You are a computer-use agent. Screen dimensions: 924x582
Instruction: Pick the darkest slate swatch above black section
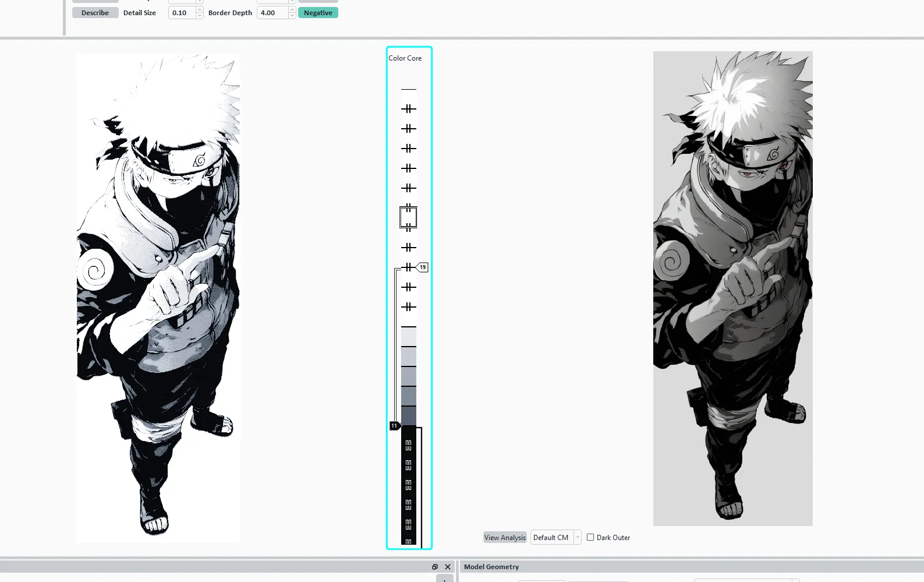pyautogui.click(x=409, y=415)
